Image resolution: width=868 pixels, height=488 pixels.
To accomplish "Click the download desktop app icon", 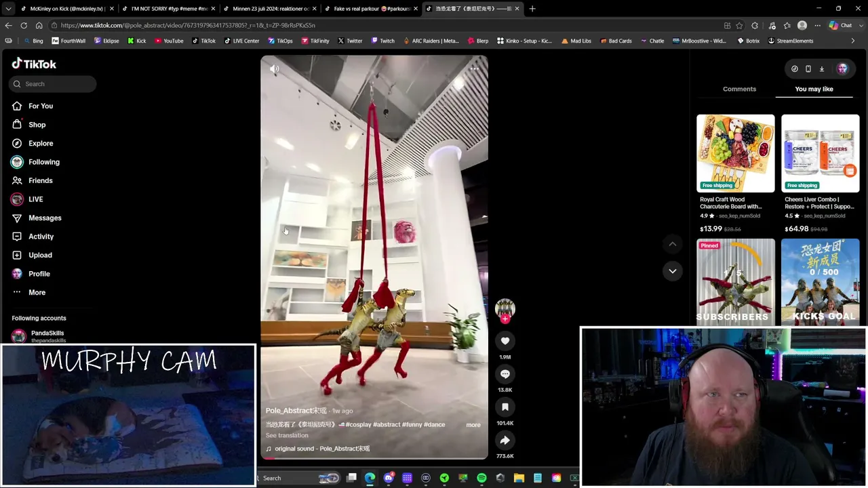I will (x=822, y=68).
